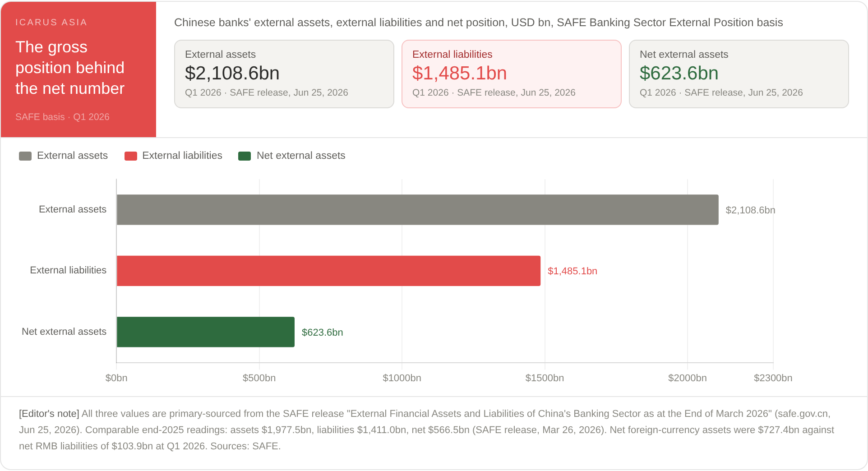This screenshot has height=471, width=868.
Task: Click the External assets y-axis label
Action: pyautogui.click(x=73, y=209)
